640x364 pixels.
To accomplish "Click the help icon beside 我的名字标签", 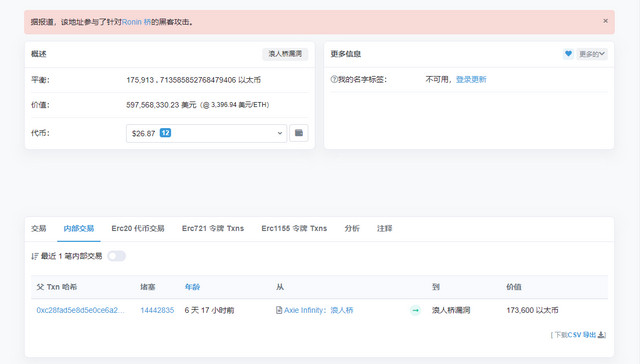I will pos(333,79).
